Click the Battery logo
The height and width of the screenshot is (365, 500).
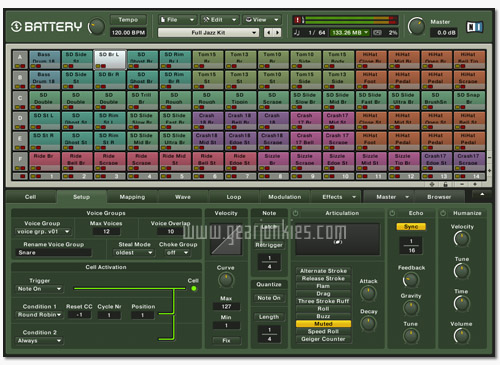pos(46,27)
